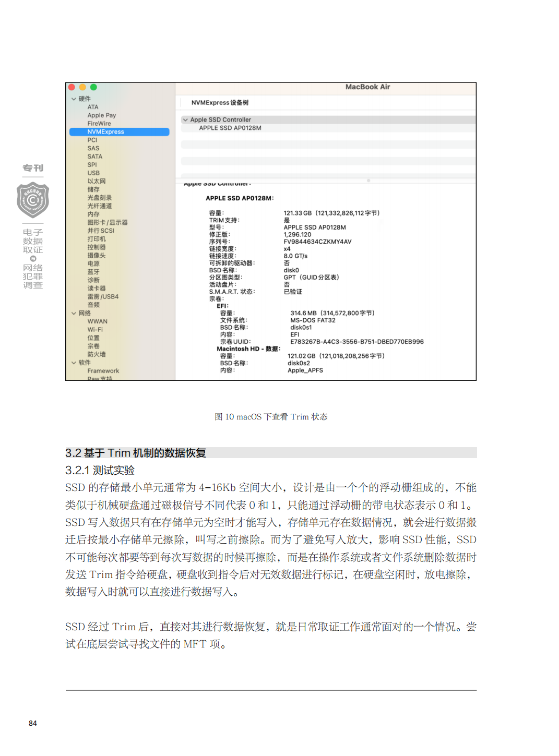Open the 诊断 entry
The image size is (559, 756).
tap(93, 280)
